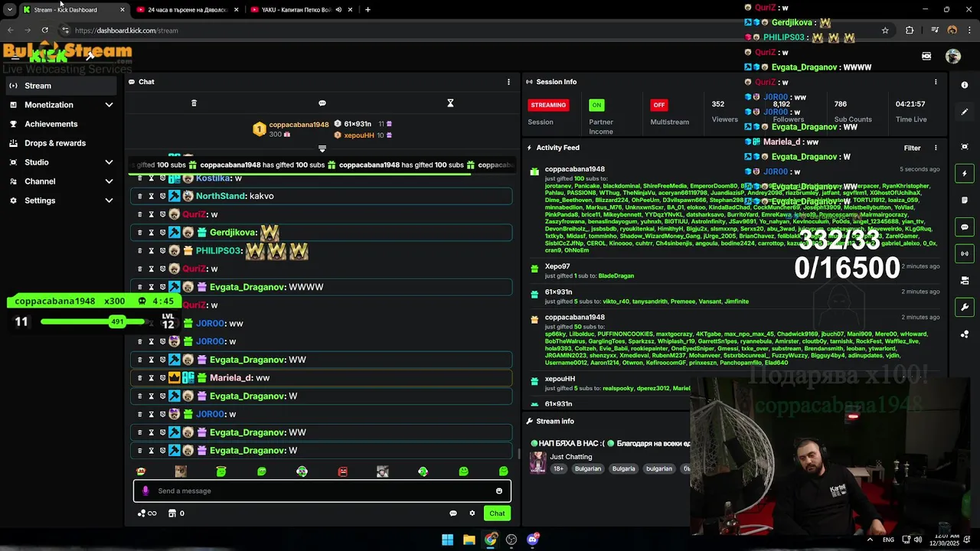Open Drops & rewards in left sidebar

coord(61,143)
